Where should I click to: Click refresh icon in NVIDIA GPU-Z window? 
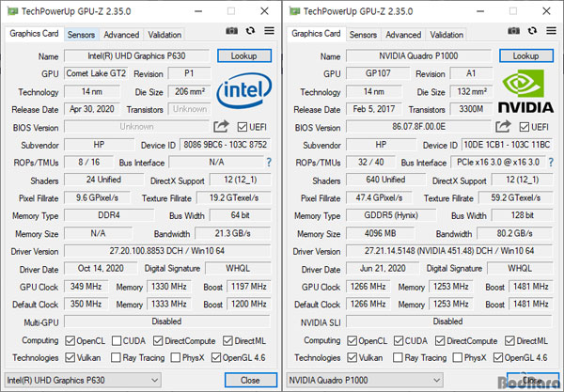click(532, 31)
